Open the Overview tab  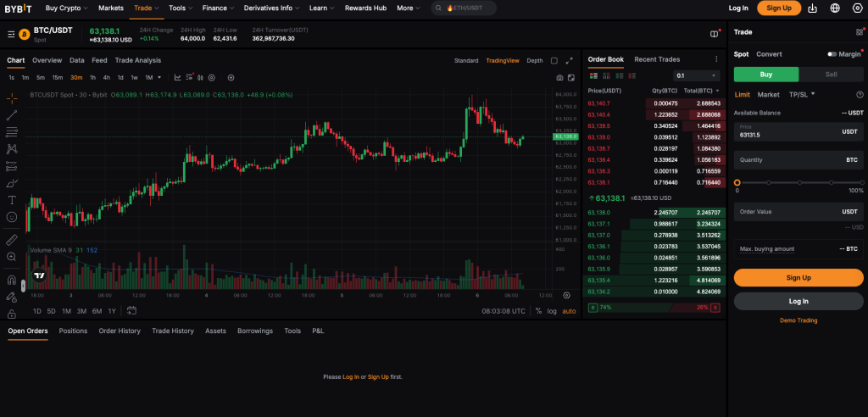pyautogui.click(x=47, y=60)
